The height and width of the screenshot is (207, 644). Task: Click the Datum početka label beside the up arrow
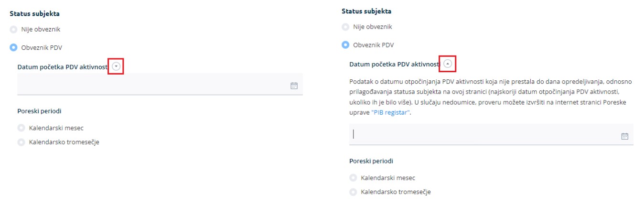tap(396, 64)
